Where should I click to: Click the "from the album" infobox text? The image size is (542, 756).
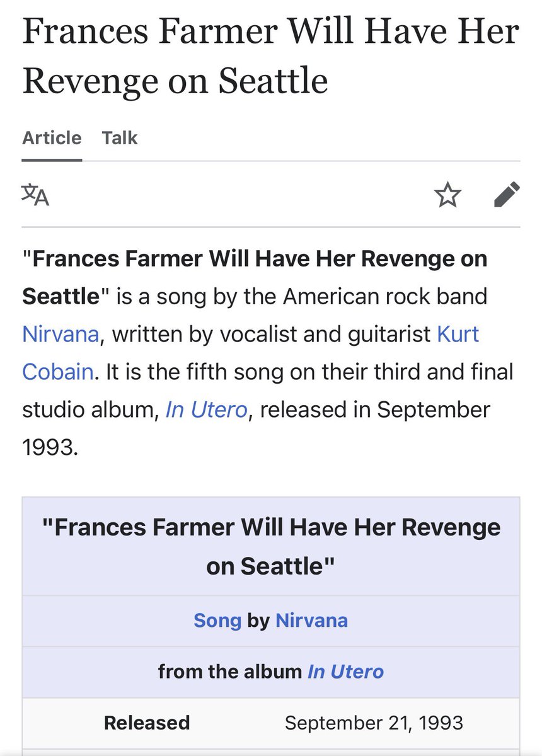tap(229, 672)
